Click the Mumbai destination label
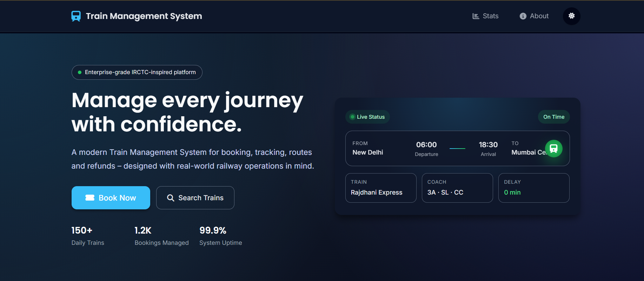The image size is (644, 281). pos(529,152)
